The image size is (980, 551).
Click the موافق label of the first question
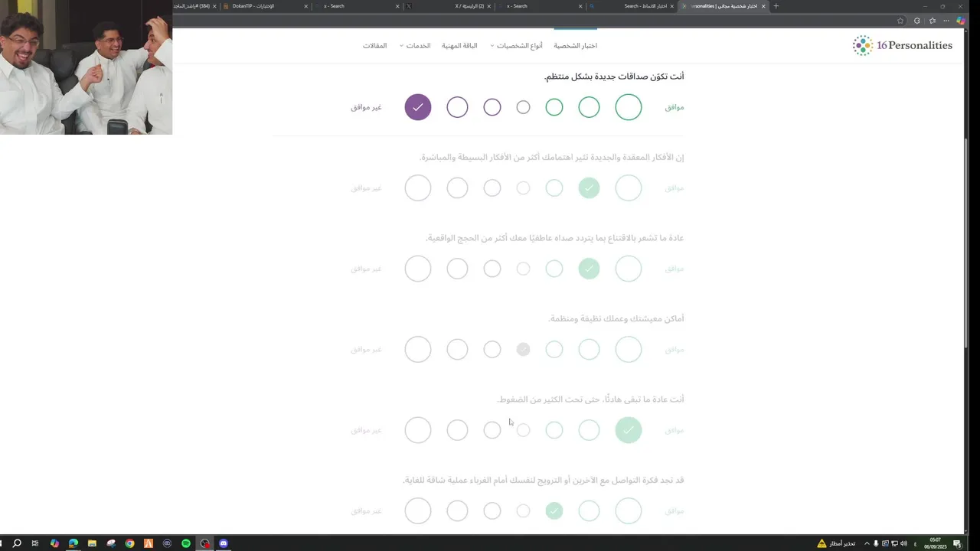coord(675,107)
